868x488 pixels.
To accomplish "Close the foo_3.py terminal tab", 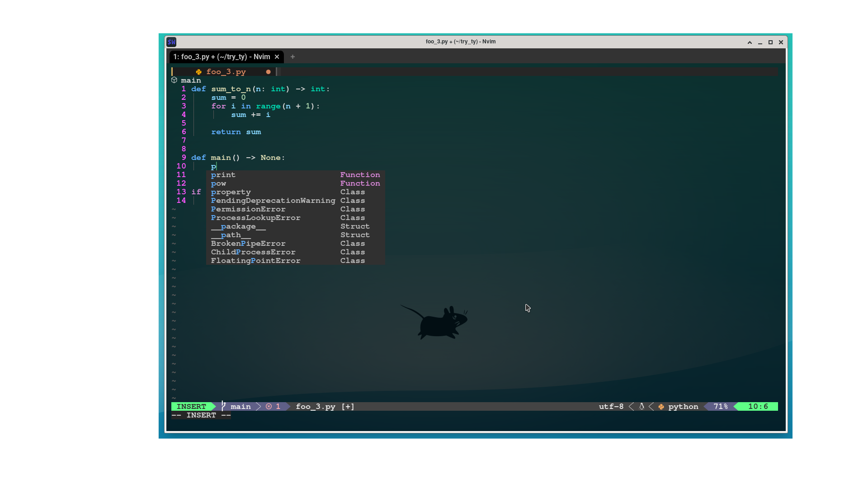I will 277,57.
